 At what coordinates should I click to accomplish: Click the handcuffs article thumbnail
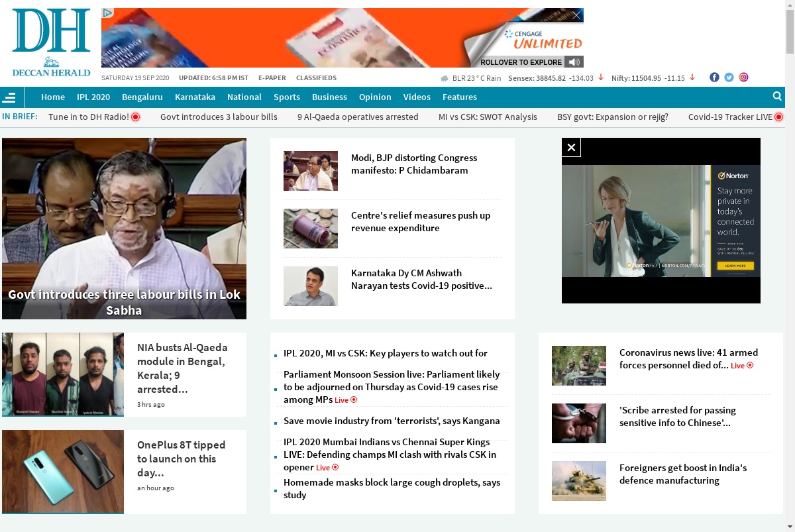tap(579, 423)
